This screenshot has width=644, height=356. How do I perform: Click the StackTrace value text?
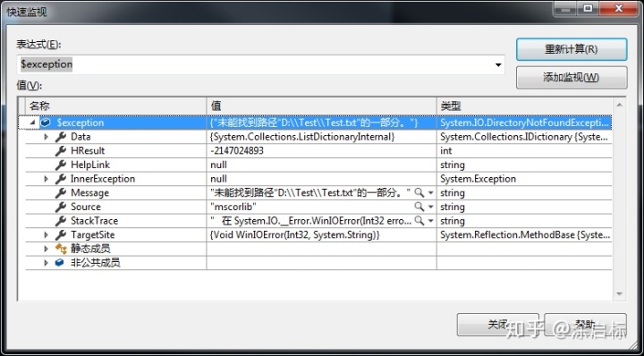(310, 221)
